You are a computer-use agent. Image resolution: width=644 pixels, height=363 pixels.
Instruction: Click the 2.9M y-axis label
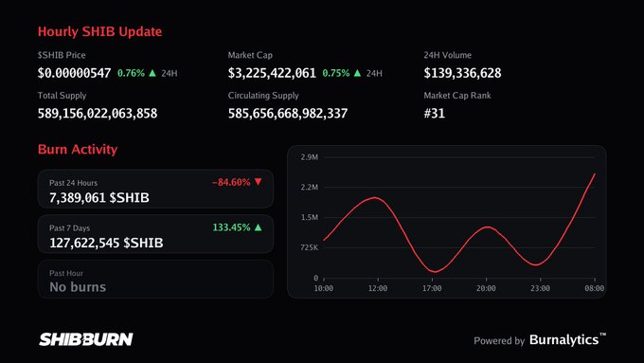pyautogui.click(x=310, y=157)
